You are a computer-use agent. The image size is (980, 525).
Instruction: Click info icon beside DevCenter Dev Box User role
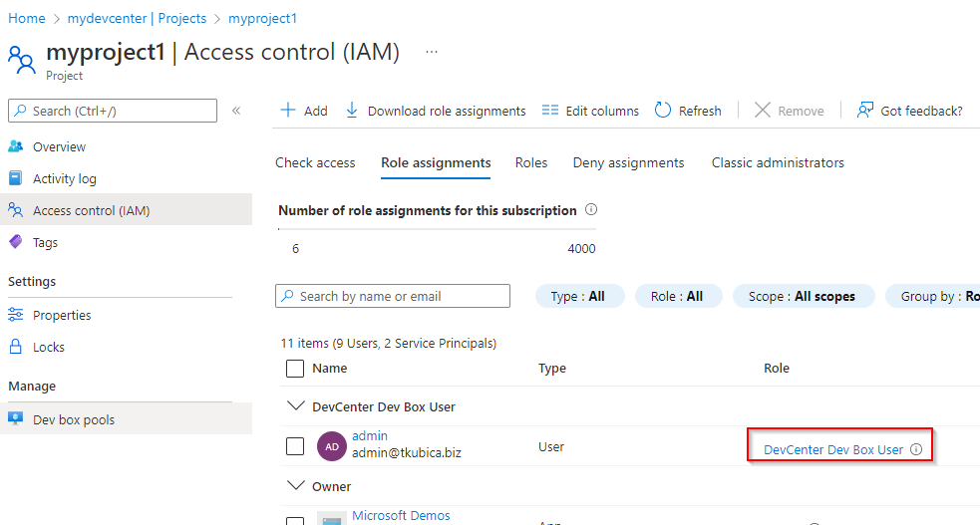(x=916, y=449)
